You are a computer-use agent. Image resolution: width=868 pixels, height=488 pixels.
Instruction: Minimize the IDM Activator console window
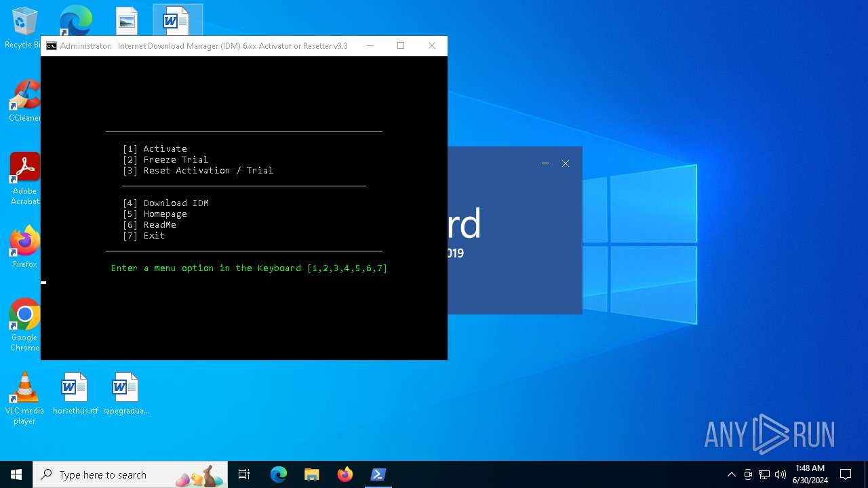click(370, 46)
